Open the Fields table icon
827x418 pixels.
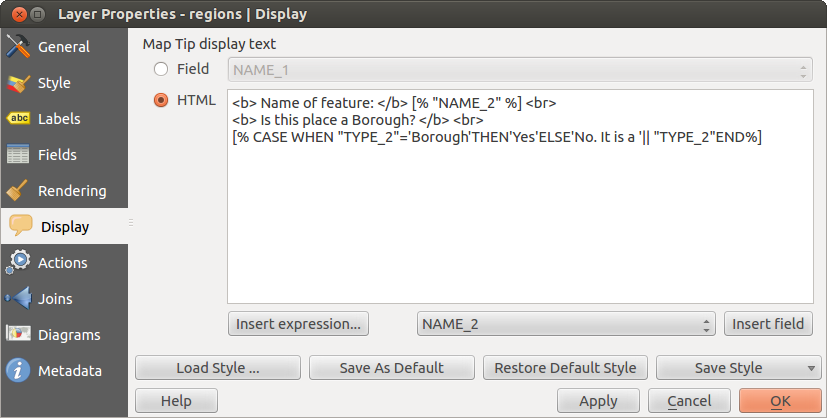pyautogui.click(x=17, y=155)
